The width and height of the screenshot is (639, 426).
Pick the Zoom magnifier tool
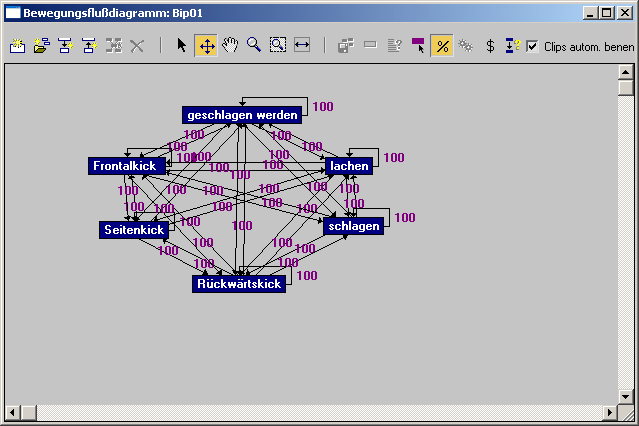point(253,45)
